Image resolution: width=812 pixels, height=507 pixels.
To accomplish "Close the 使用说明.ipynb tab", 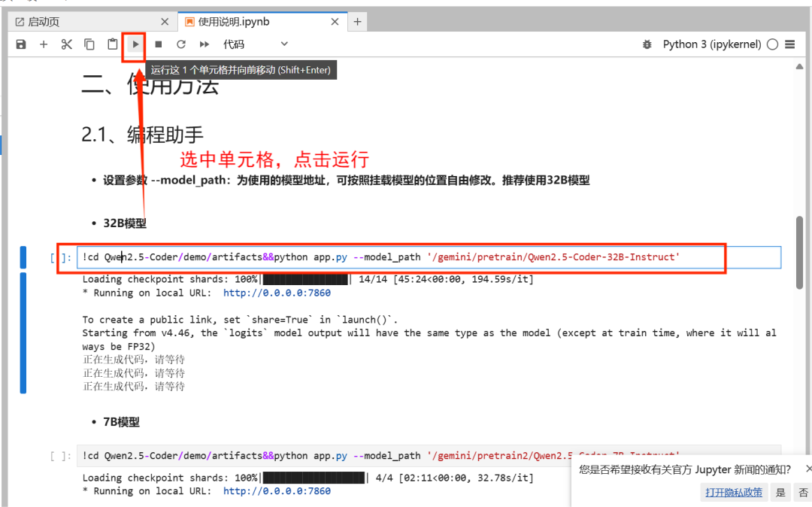I will [335, 22].
